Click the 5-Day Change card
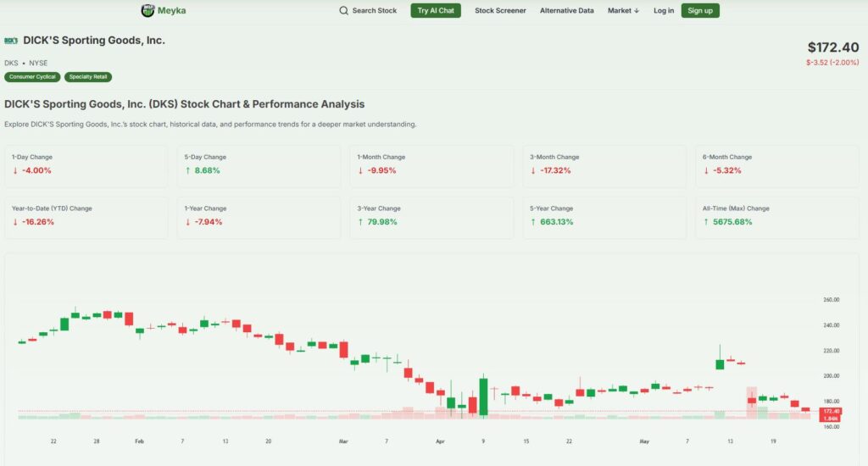The image size is (868, 466). tap(259, 164)
